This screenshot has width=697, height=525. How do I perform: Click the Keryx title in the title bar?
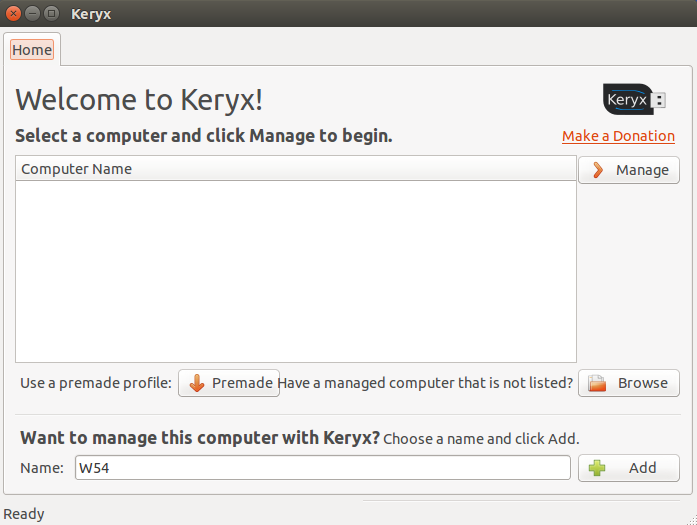pos(91,14)
